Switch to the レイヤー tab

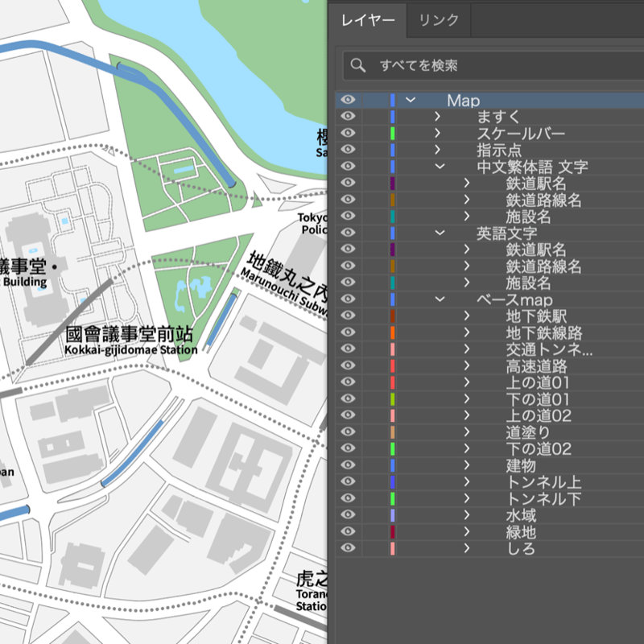368,20
